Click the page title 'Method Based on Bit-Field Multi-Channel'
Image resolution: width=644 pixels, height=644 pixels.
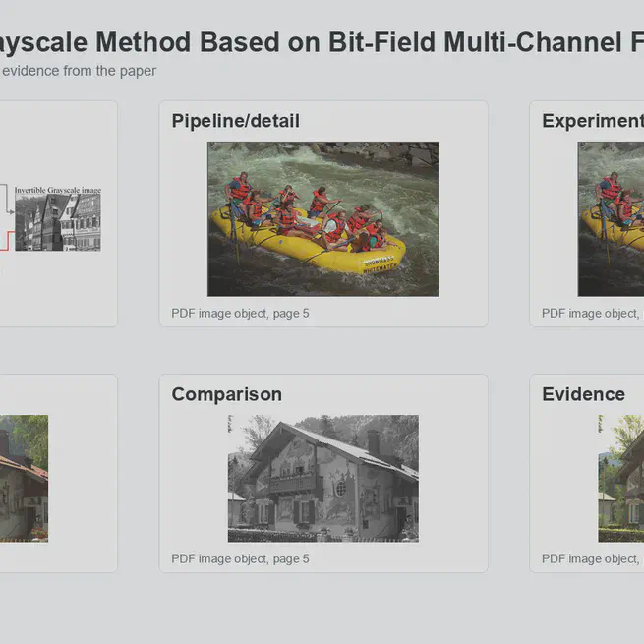[359, 42]
